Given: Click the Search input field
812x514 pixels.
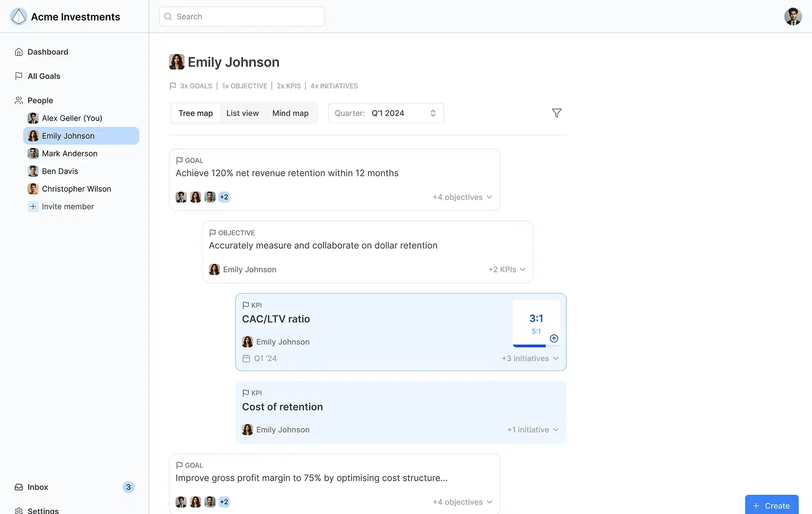Looking at the screenshot, I should [241, 17].
